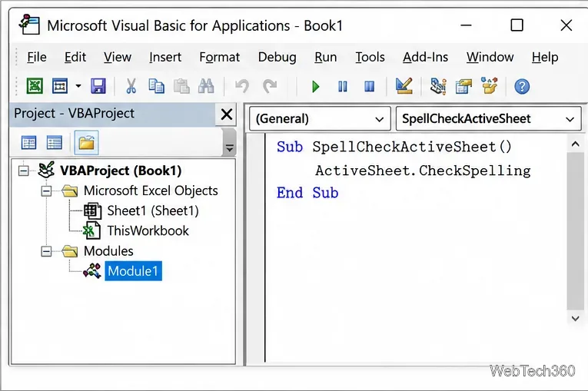
Task: Open the View menu
Action: (118, 57)
